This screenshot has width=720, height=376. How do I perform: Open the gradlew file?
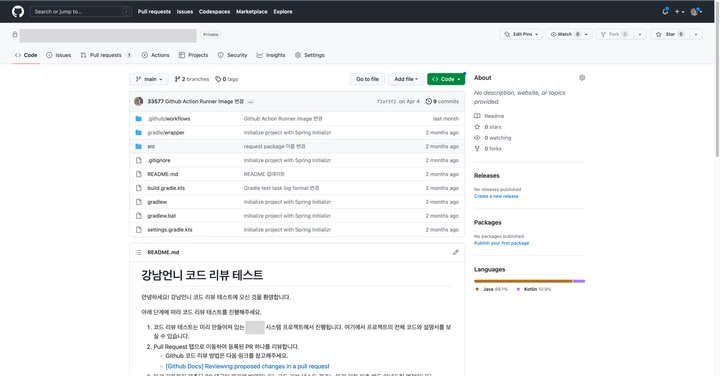(x=157, y=202)
